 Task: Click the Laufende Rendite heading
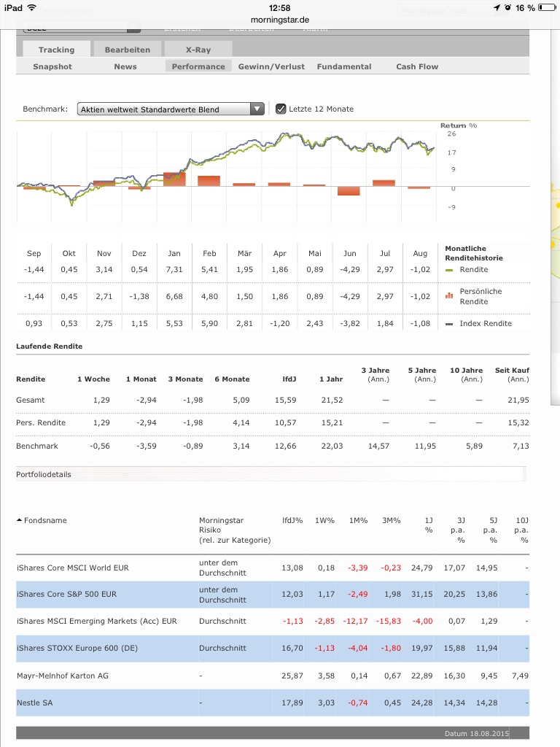[x=49, y=347]
